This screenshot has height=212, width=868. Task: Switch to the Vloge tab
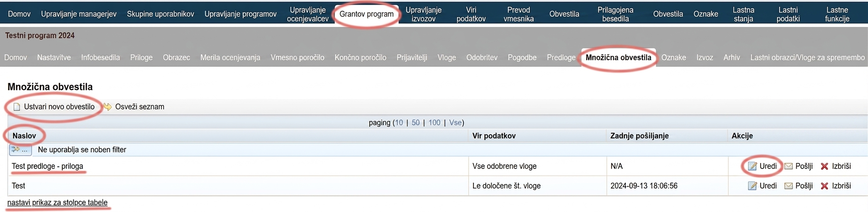point(447,58)
